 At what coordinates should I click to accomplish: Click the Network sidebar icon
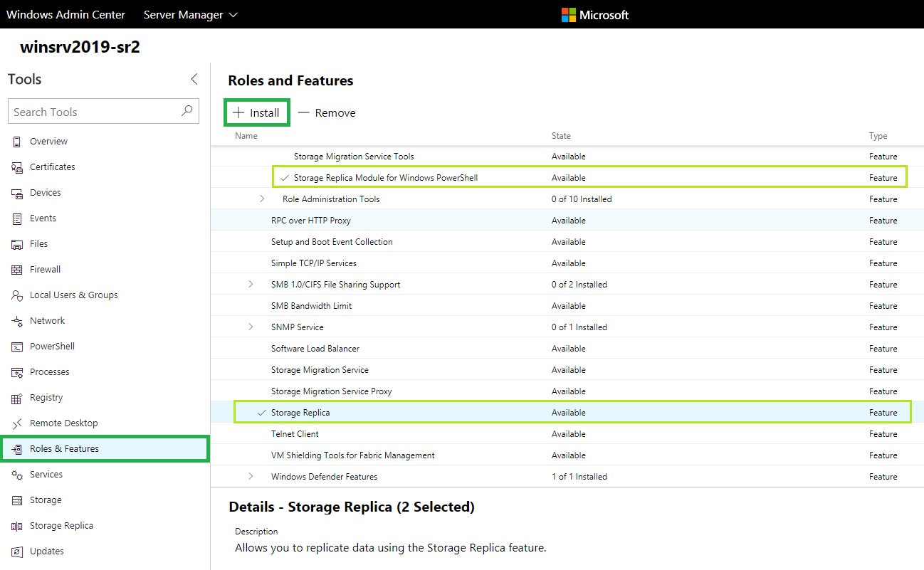coord(17,321)
